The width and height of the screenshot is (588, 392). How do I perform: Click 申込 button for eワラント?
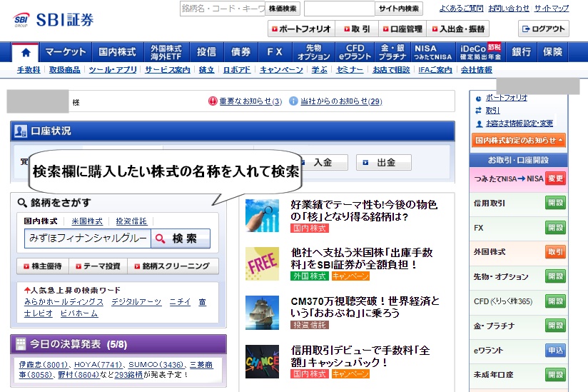pyautogui.click(x=555, y=351)
